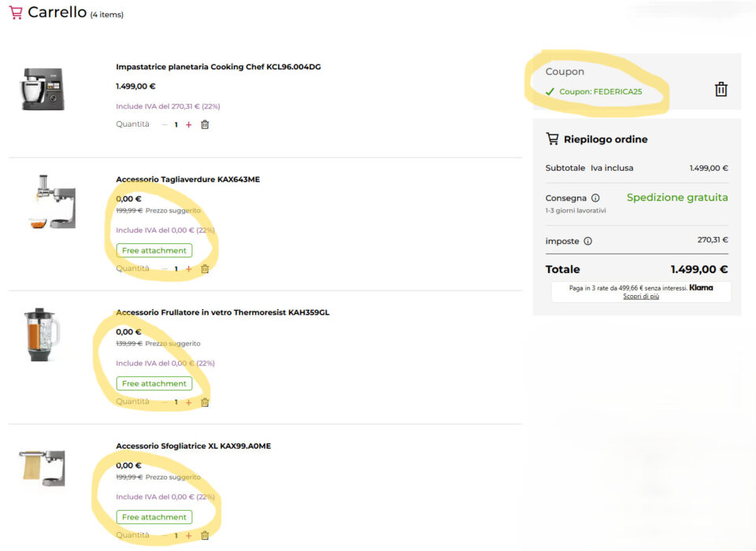Click Include IVA del 270,31 € text
This screenshot has width=756, height=551.
tap(168, 106)
